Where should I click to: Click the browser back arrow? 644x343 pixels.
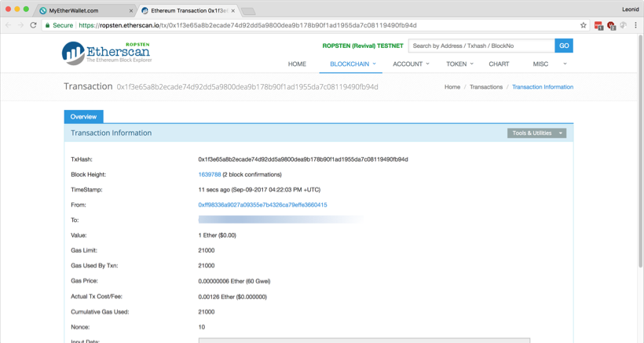(x=8, y=25)
